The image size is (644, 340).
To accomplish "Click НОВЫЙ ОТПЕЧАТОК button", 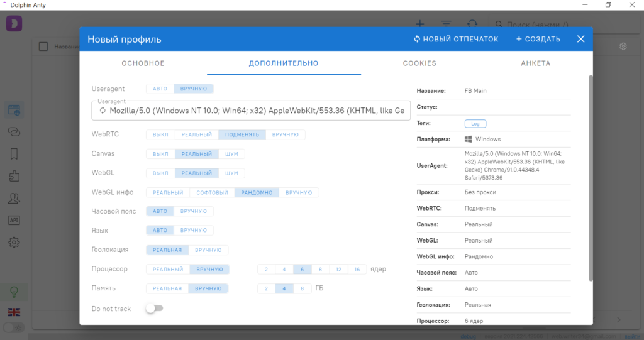I will tap(456, 39).
